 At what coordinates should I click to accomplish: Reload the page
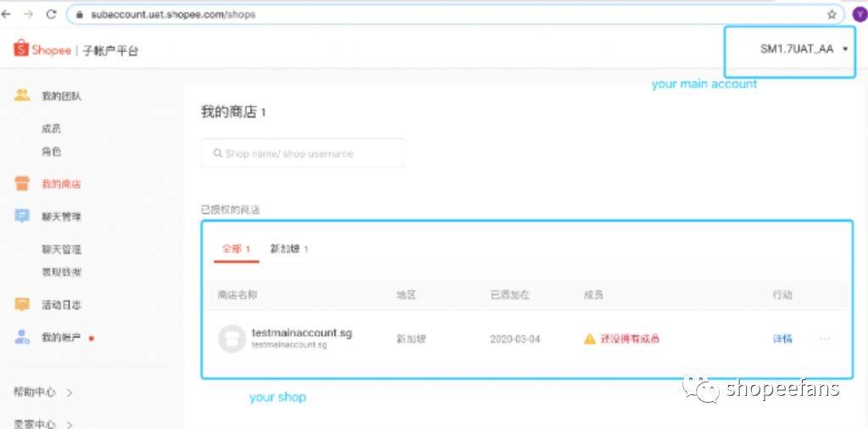pos(51,14)
